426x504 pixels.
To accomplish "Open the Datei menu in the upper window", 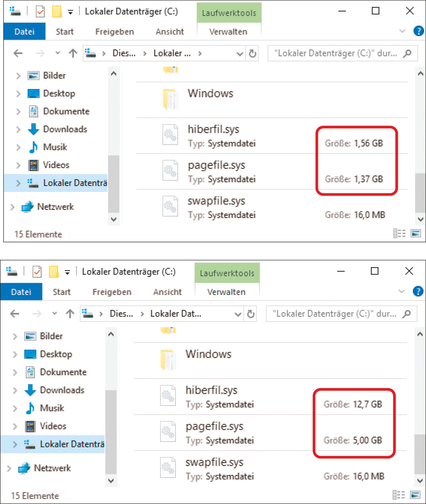I will point(24,32).
